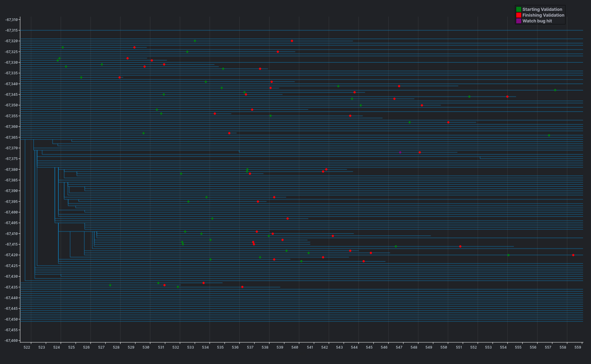Click the y-axis label -67,400
This screenshot has width=591, height=364.
click(x=11, y=212)
